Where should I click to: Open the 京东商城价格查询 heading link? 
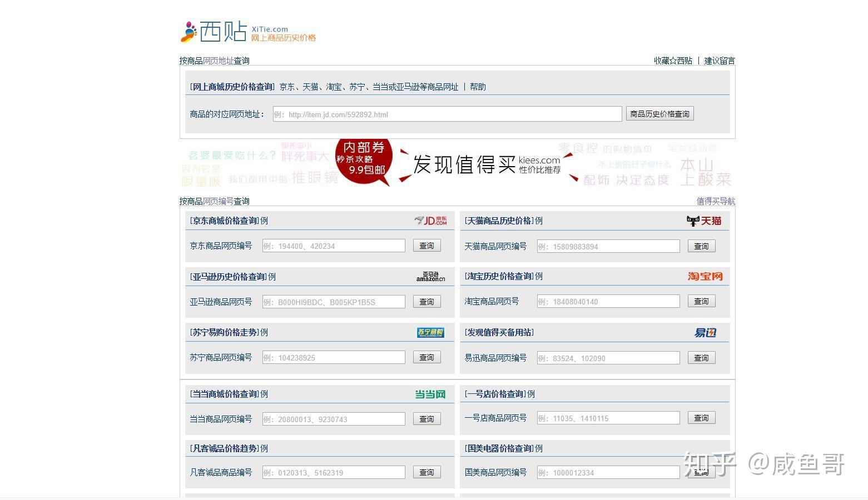(x=225, y=221)
